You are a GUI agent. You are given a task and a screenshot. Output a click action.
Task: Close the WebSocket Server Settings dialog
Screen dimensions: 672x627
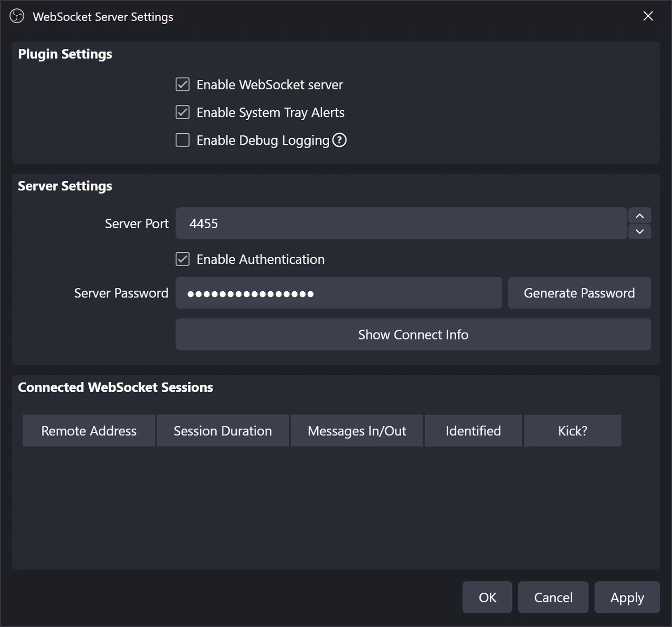tap(648, 16)
